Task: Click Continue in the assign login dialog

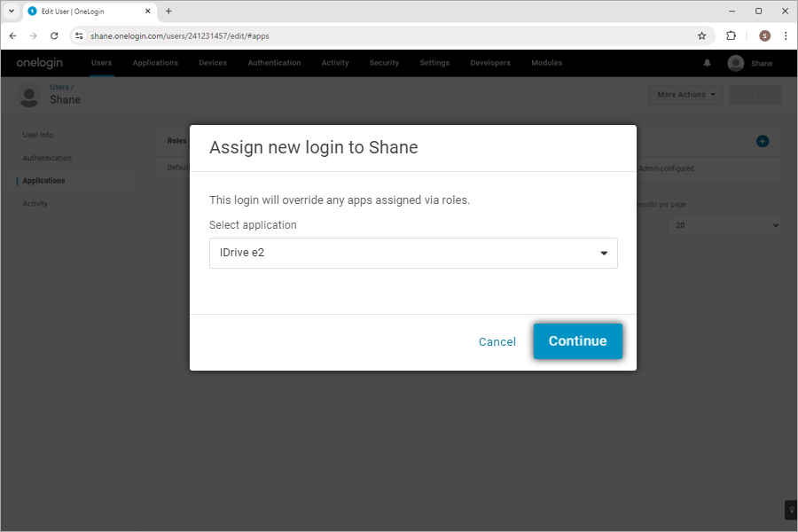Action: click(x=577, y=341)
